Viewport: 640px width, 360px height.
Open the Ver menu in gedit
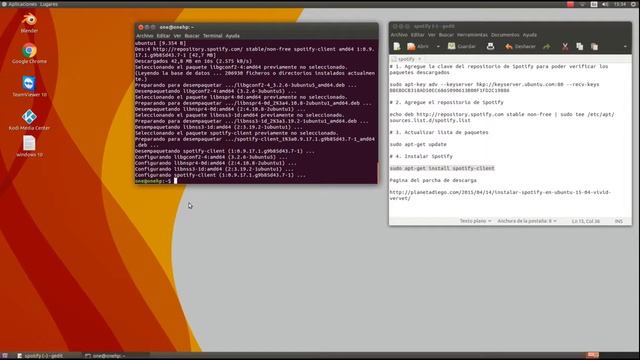pyautogui.click(x=431, y=35)
